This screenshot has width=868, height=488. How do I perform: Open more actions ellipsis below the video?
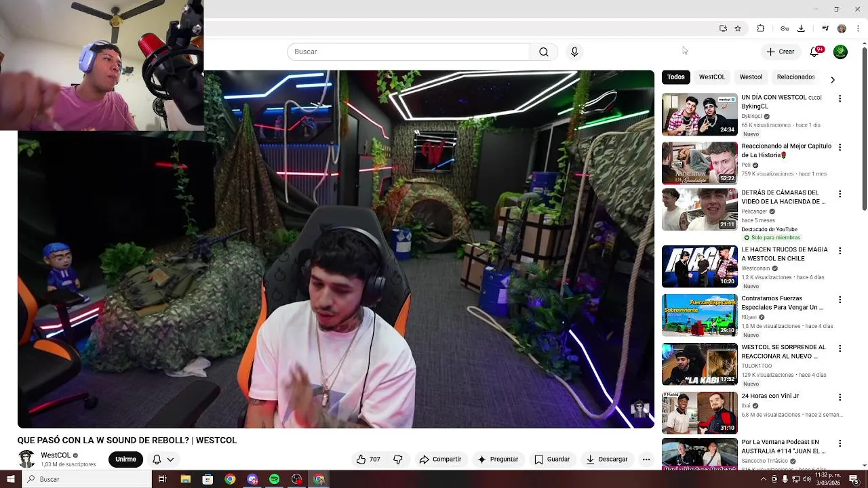click(x=646, y=460)
